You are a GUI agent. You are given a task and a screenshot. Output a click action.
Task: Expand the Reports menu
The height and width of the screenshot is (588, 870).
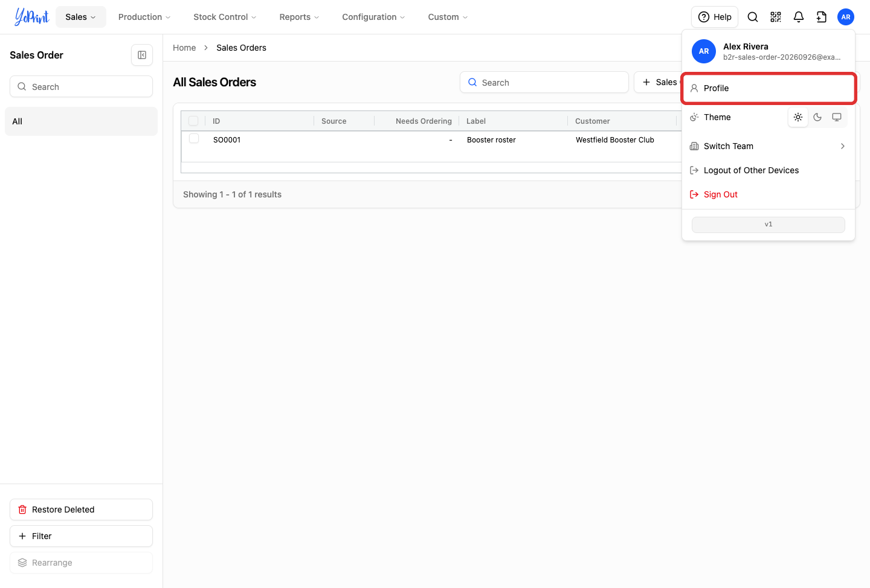[299, 17]
